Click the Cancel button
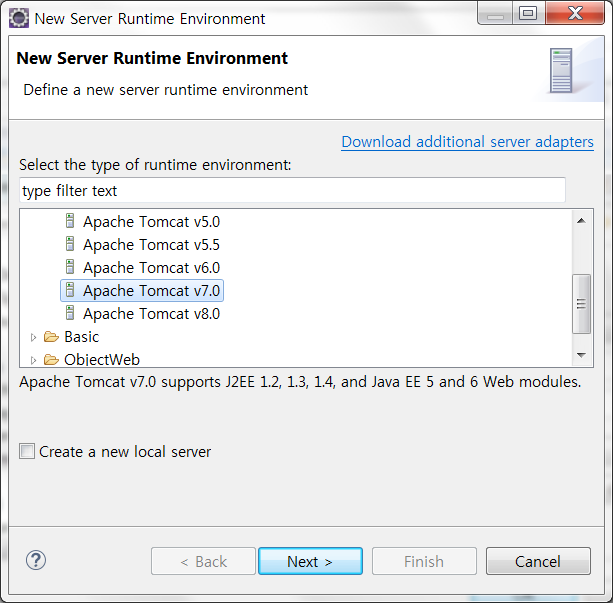613x603 pixels. pos(538,561)
